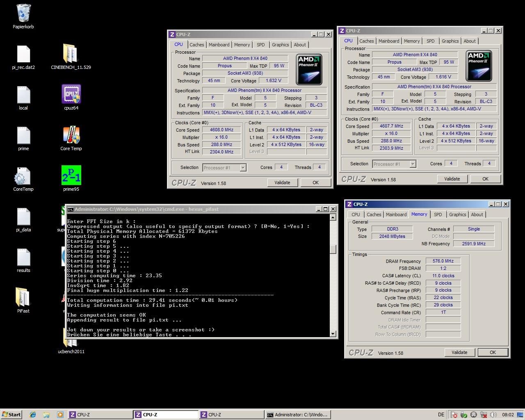Launch the prime95 desktop icon

[71, 176]
